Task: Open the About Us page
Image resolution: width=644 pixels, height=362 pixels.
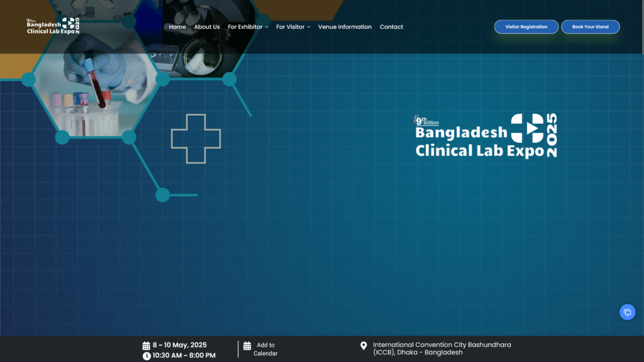Action: click(x=206, y=26)
